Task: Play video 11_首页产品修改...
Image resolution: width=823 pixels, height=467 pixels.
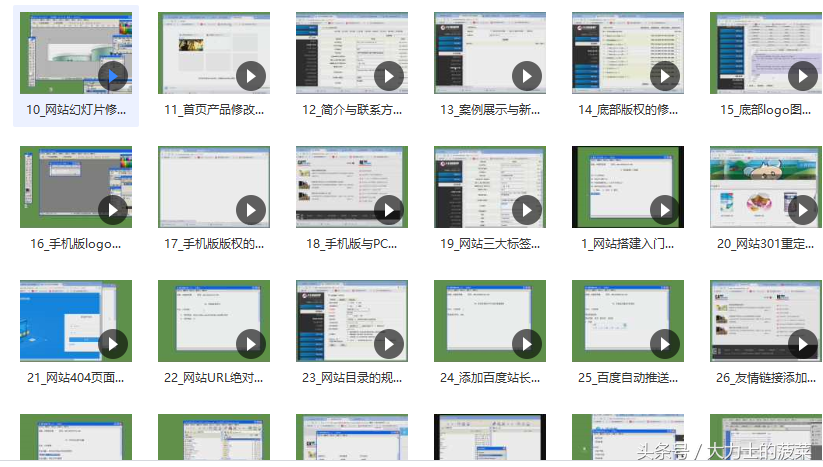Action: pyautogui.click(x=251, y=76)
